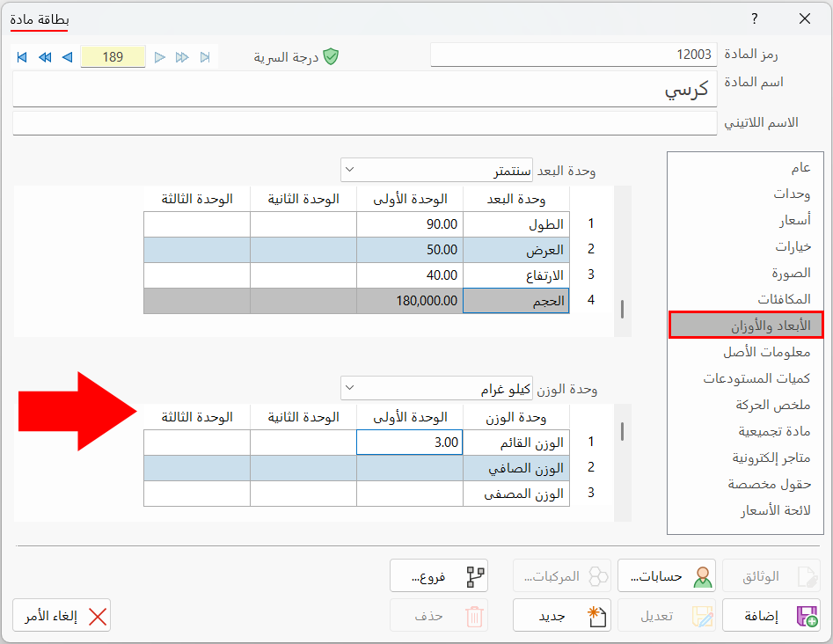Click the length value cell 90.00

point(410,224)
